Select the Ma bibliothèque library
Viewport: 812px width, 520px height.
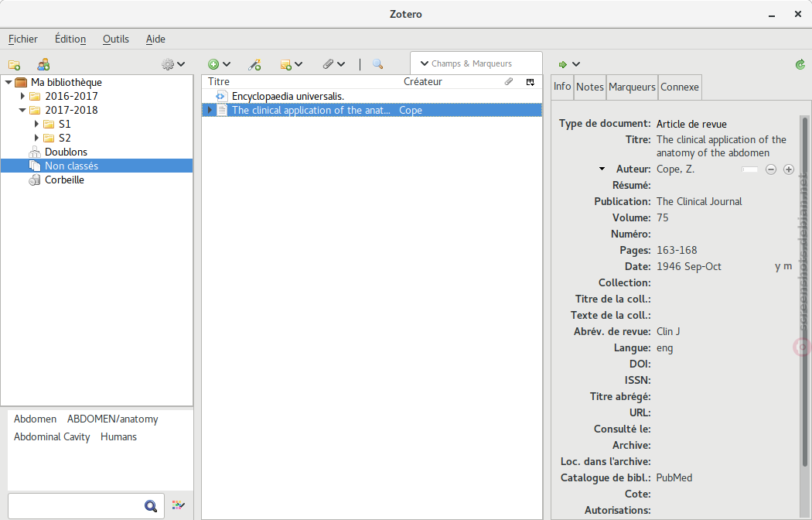point(67,82)
